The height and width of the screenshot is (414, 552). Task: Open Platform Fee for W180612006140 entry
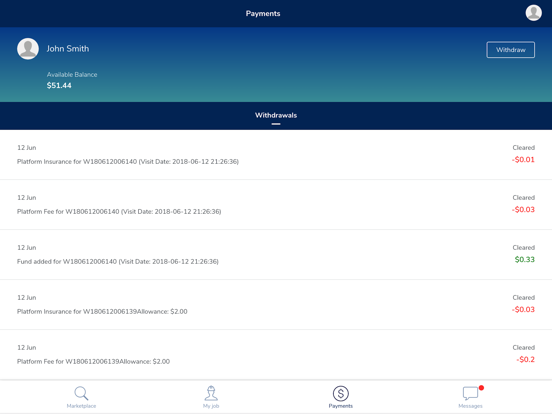[276, 205]
